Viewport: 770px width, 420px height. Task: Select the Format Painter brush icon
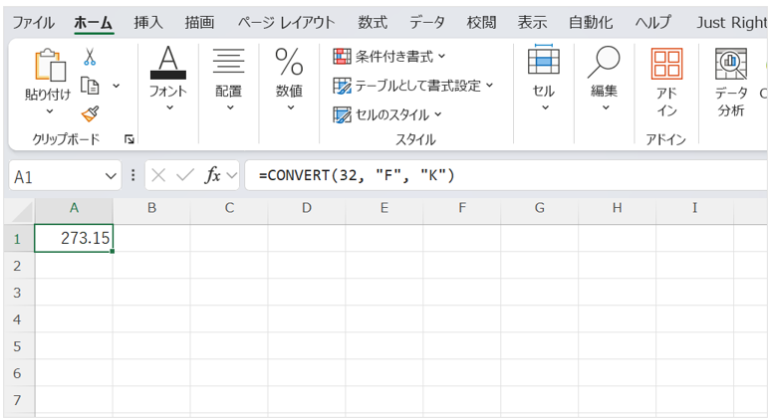[90, 114]
